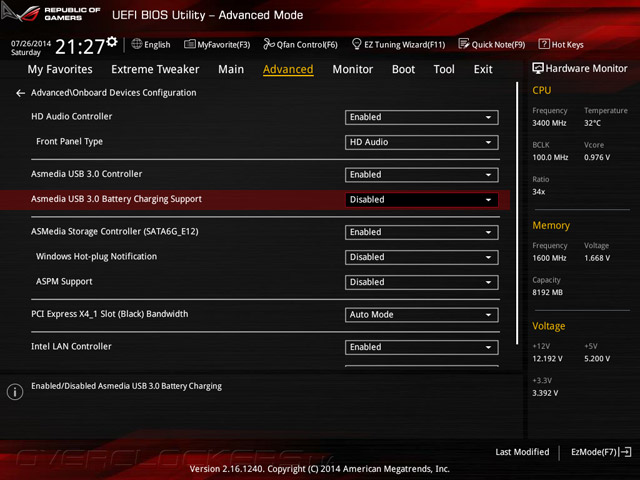Click the Front Panel Type label
Image resolution: width=640 pixels, height=480 pixels.
69,142
